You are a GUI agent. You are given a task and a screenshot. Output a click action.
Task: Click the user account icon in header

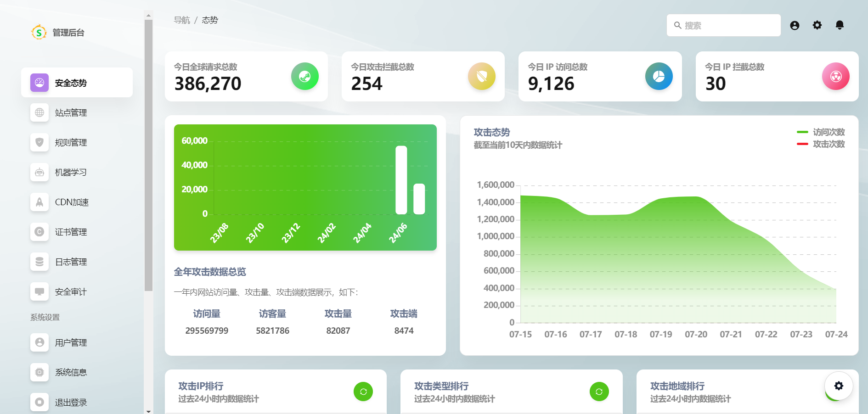795,25
